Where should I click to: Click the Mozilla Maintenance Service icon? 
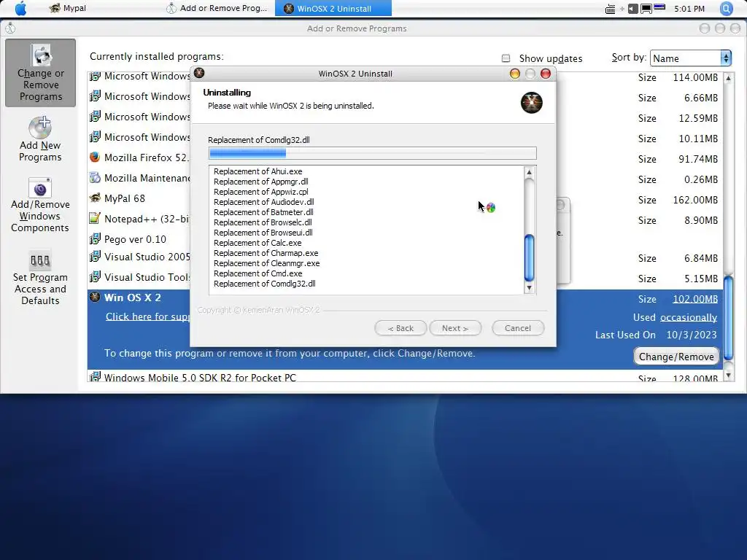pyautogui.click(x=95, y=178)
